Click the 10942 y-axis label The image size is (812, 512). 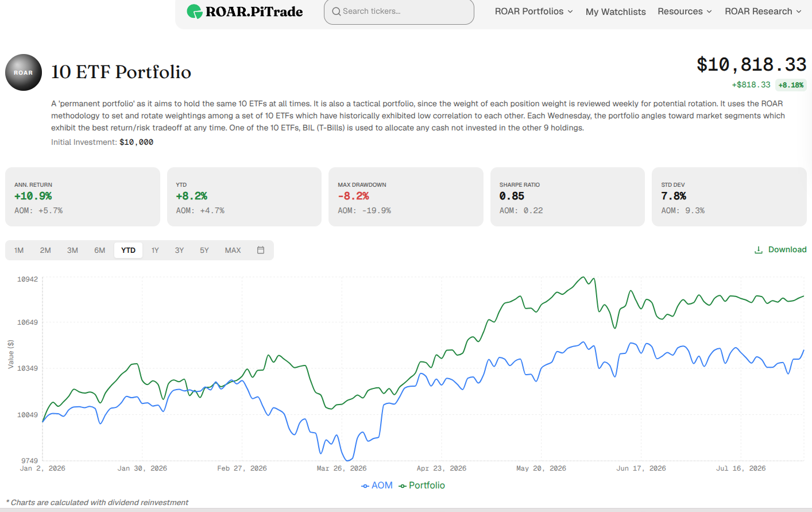(28, 279)
